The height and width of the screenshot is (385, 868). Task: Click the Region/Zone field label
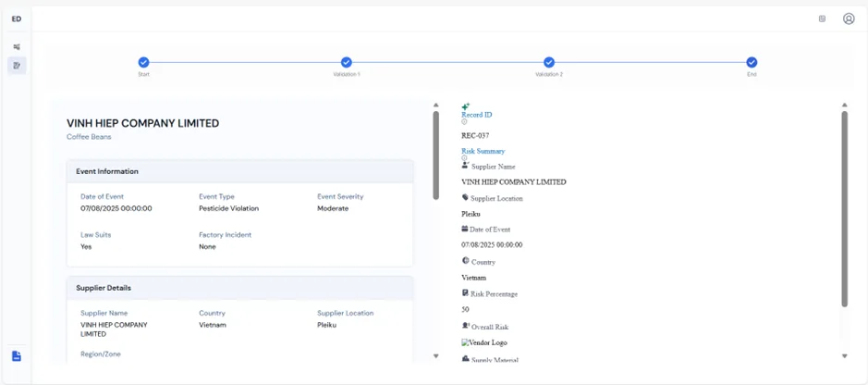pyautogui.click(x=101, y=354)
